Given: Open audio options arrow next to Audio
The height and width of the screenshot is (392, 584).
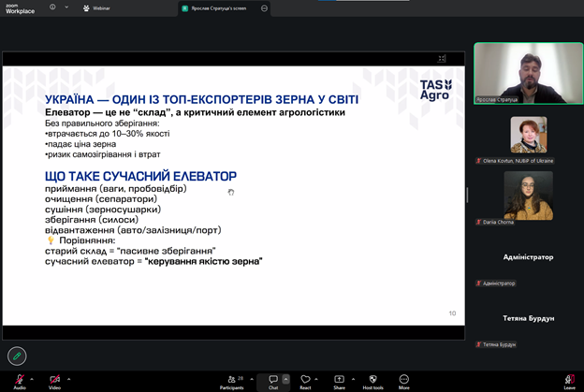Looking at the screenshot, I should [32, 379].
